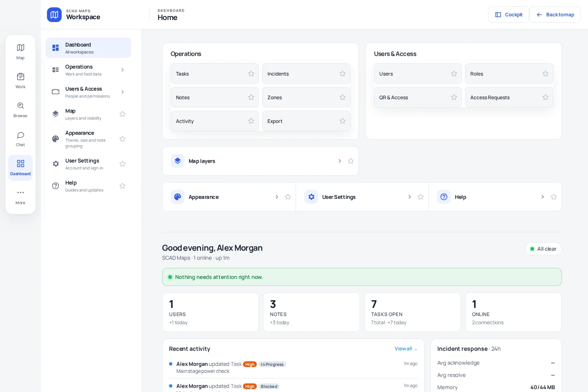Screen dimensions: 588x392
Task: Open Help card chevron arrow
Action: coord(543,197)
